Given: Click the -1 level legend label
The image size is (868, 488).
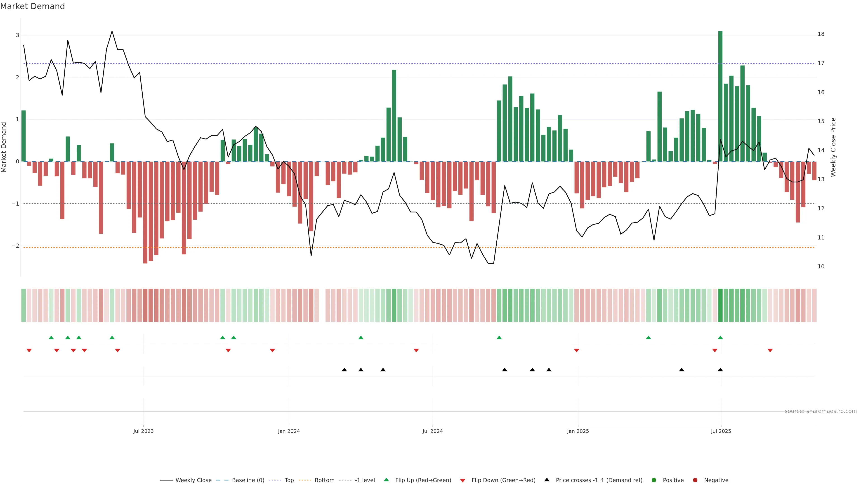Looking at the screenshot, I should 365,480.
